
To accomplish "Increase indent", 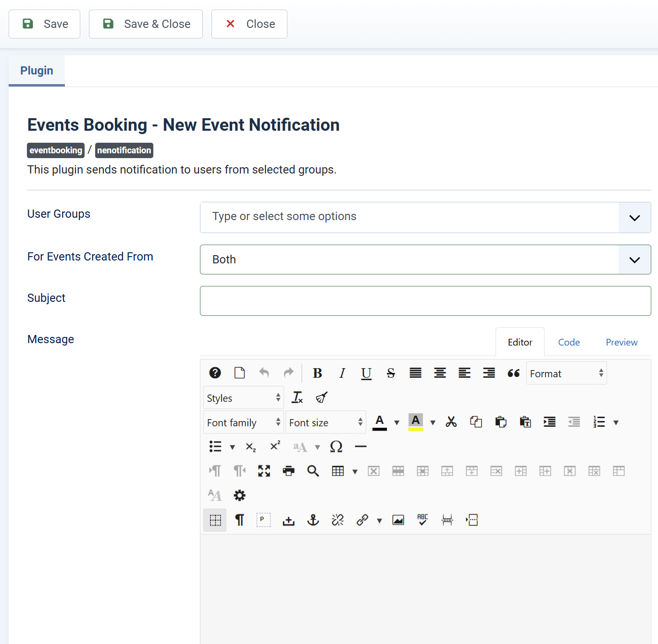I will click(549, 422).
